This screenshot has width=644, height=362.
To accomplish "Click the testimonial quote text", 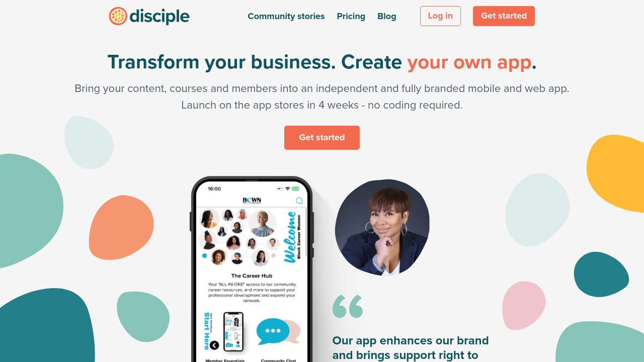I will point(411,348).
